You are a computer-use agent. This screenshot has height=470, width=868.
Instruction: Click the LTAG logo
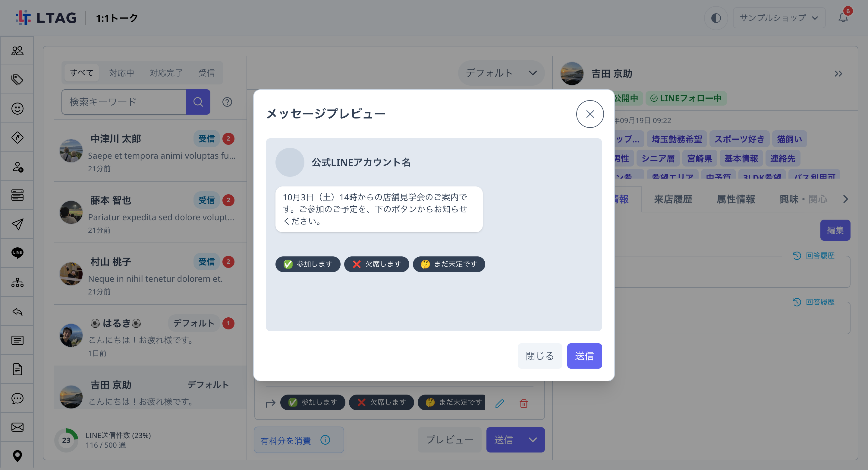tap(46, 17)
